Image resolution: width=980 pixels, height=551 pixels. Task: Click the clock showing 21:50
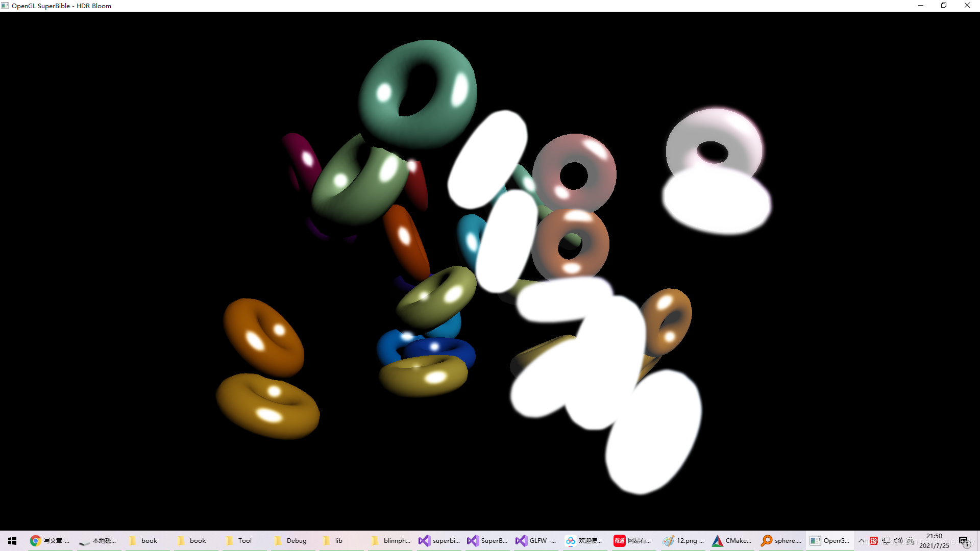click(934, 541)
